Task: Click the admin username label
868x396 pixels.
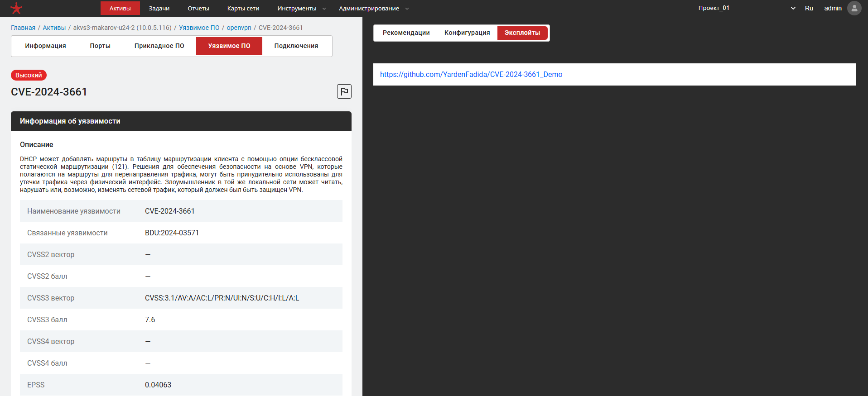Action: (833, 8)
